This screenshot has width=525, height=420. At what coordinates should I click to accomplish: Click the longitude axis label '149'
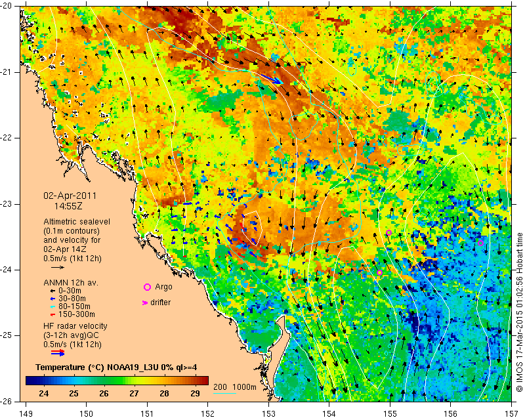[26, 414]
